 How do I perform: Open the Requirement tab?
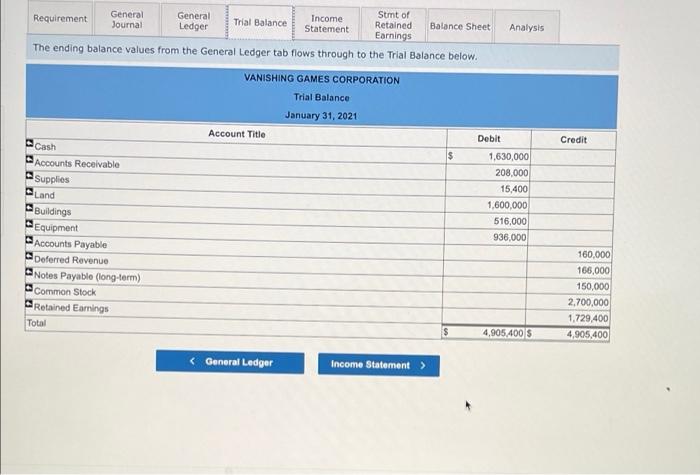pyautogui.click(x=60, y=18)
